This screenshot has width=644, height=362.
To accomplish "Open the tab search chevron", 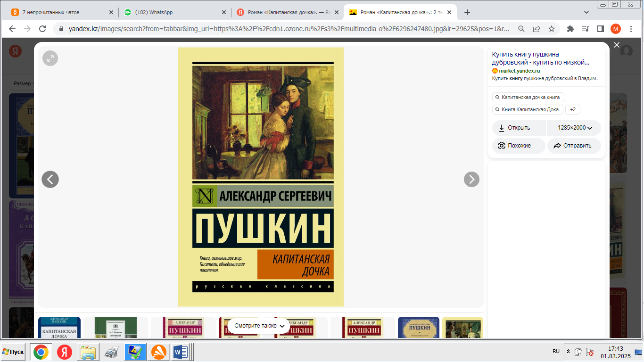I will 586,12.
